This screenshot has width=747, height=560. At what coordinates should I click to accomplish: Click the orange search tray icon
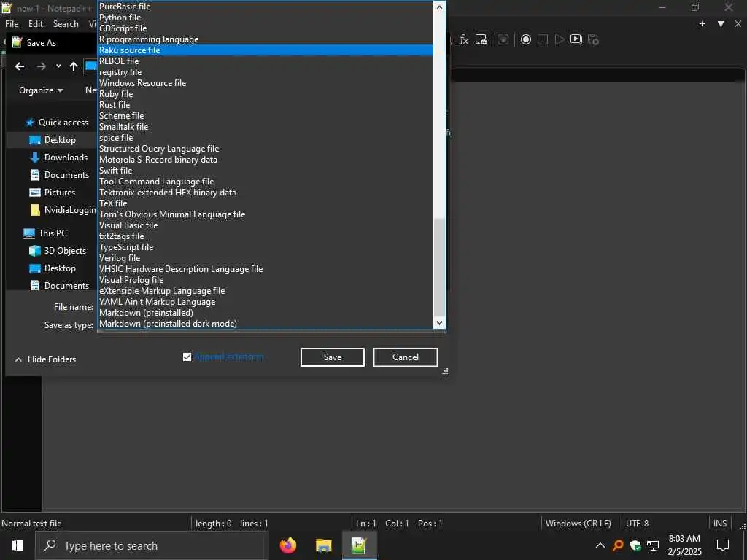618,545
